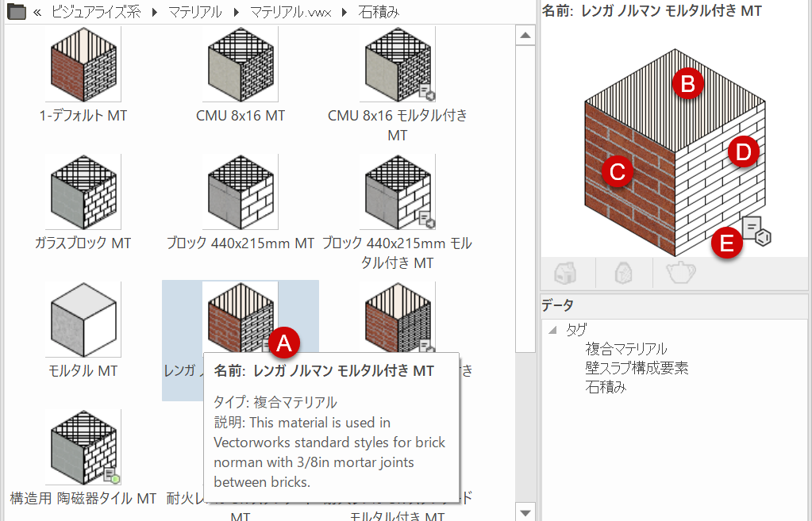Collapse the タグ tree node
The height and width of the screenshot is (521, 812).
click(552, 330)
